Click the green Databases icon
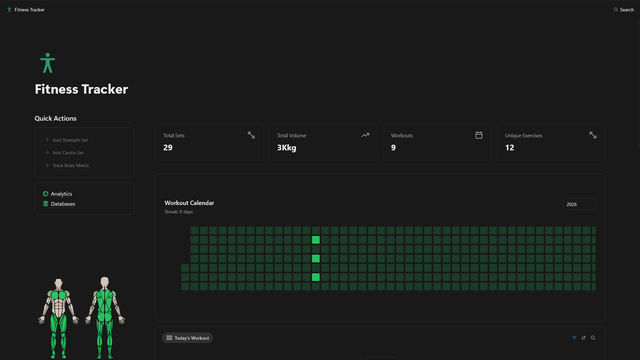640x360 pixels. 45,204
